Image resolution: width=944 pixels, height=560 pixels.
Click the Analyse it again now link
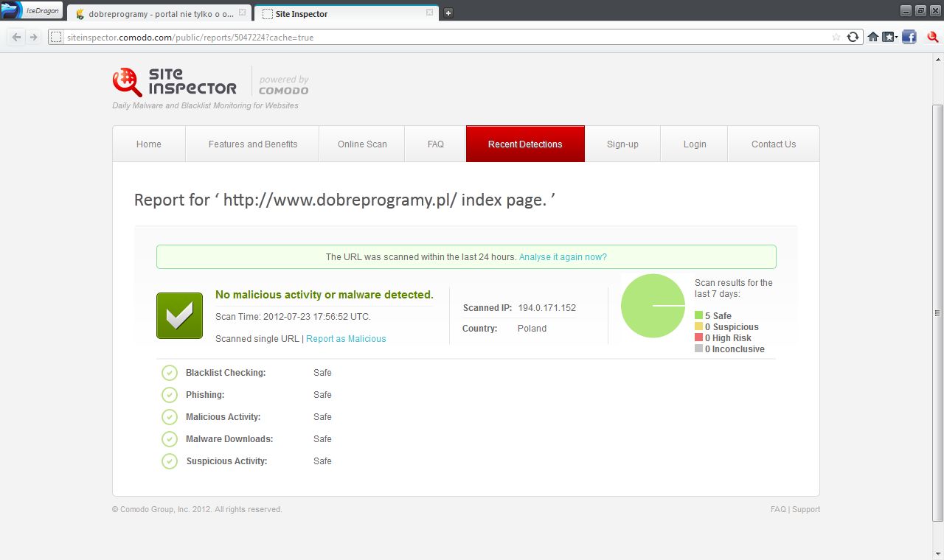[x=563, y=257]
